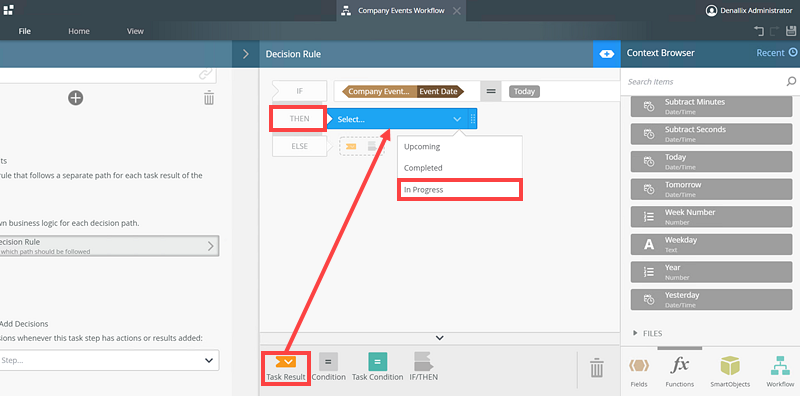Click the undo arrow icon

tap(759, 31)
